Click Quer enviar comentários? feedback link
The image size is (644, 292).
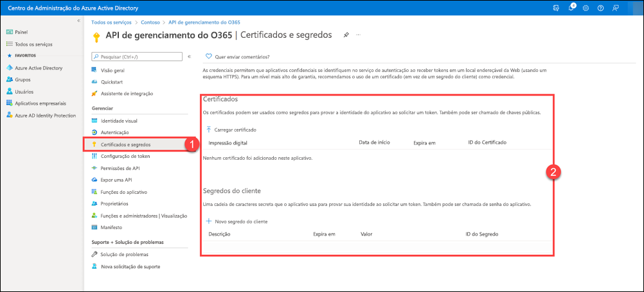pos(237,56)
